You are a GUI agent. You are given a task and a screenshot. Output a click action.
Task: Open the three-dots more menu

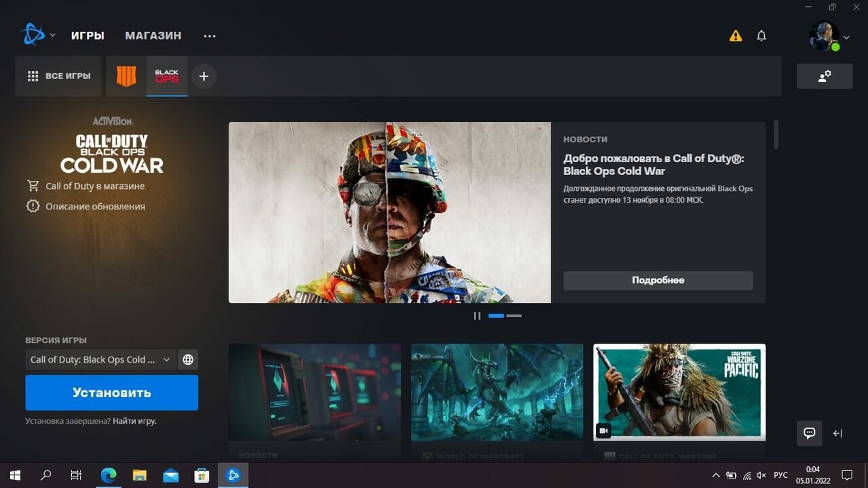210,36
